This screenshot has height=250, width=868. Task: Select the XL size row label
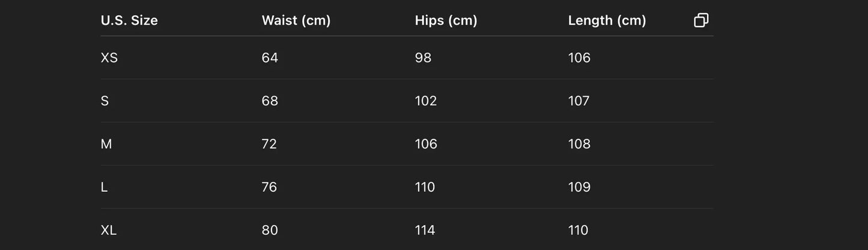[109, 230]
